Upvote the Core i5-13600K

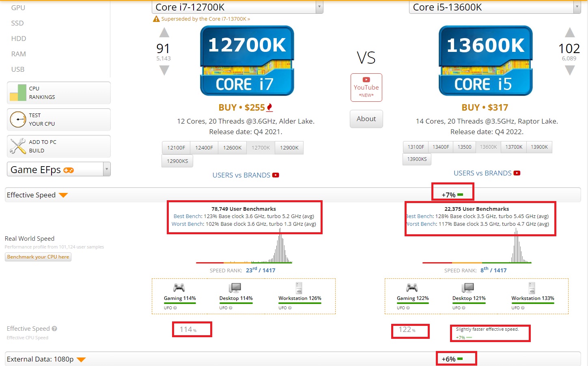570,33
